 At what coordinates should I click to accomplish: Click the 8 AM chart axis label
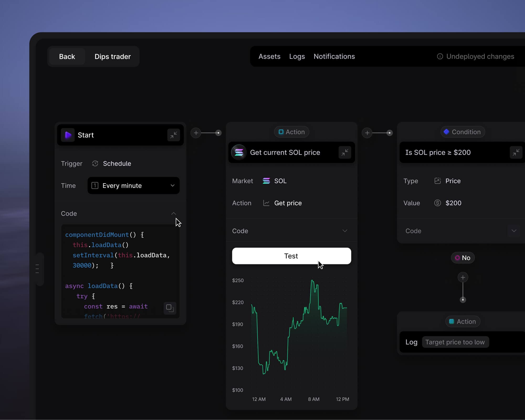point(314,399)
